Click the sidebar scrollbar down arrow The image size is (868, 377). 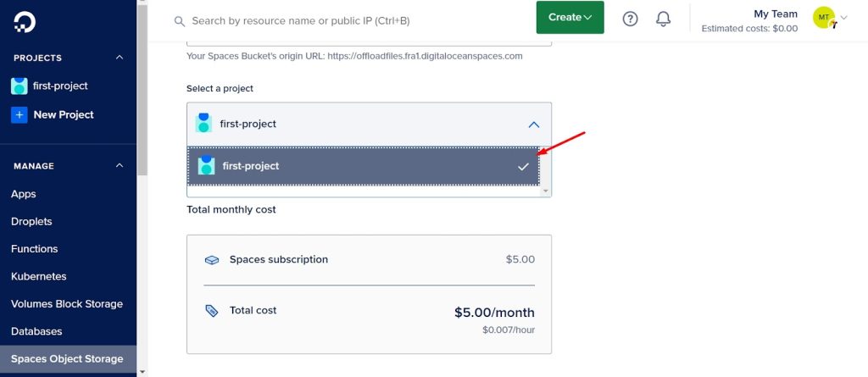[142, 371]
